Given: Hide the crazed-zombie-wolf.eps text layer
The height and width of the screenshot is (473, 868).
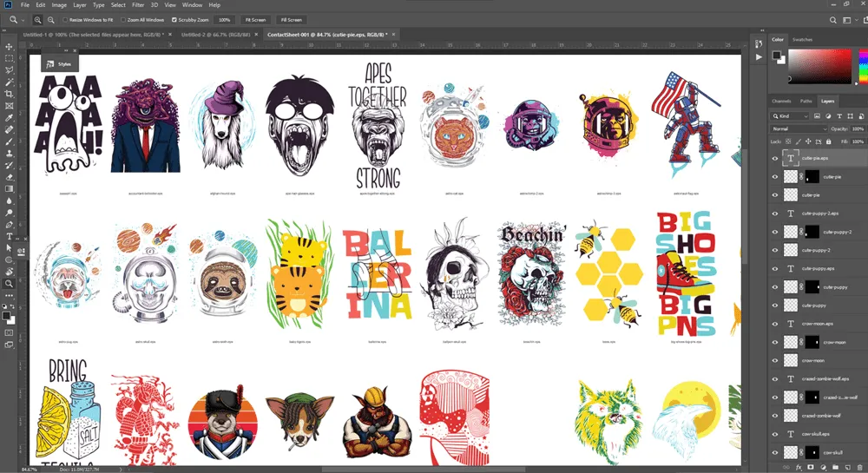Looking at the screenshot, I should [775, 379].
